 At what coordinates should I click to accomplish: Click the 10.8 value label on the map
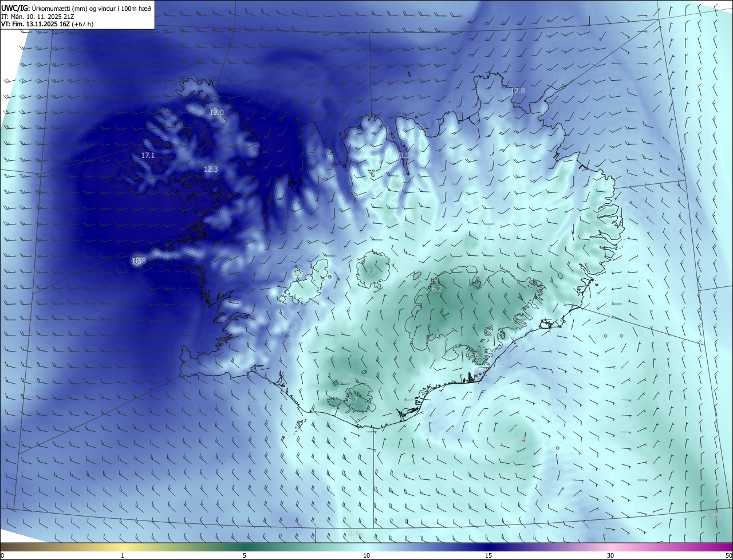click(139, 261)
